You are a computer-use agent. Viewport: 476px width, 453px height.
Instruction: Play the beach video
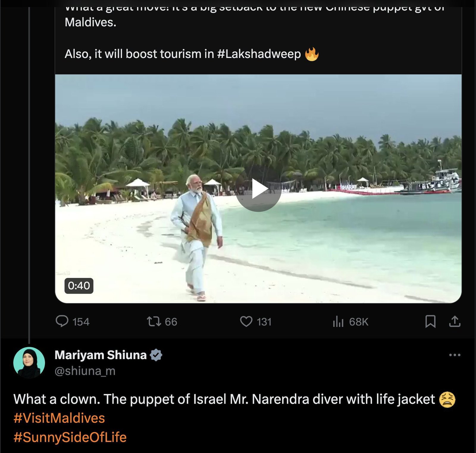coord(258,189)
